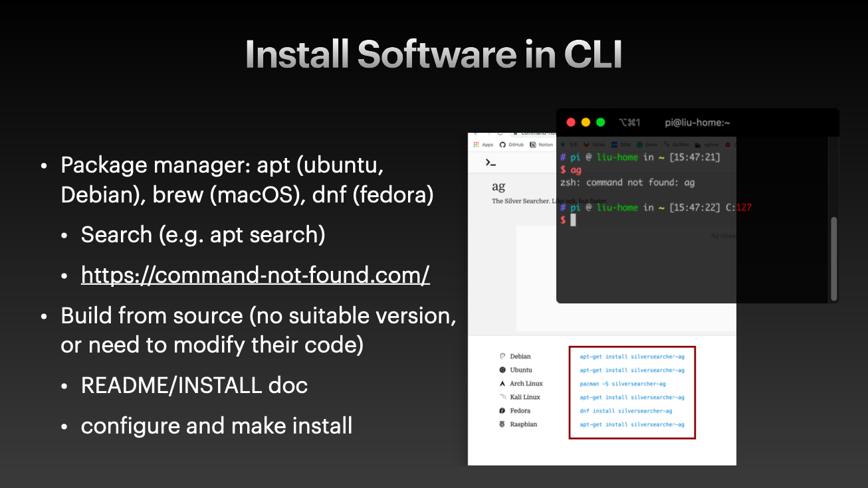Select the Kali Linux row's apt-get install command
868x488 pixels.
click(x=632, y=397)
